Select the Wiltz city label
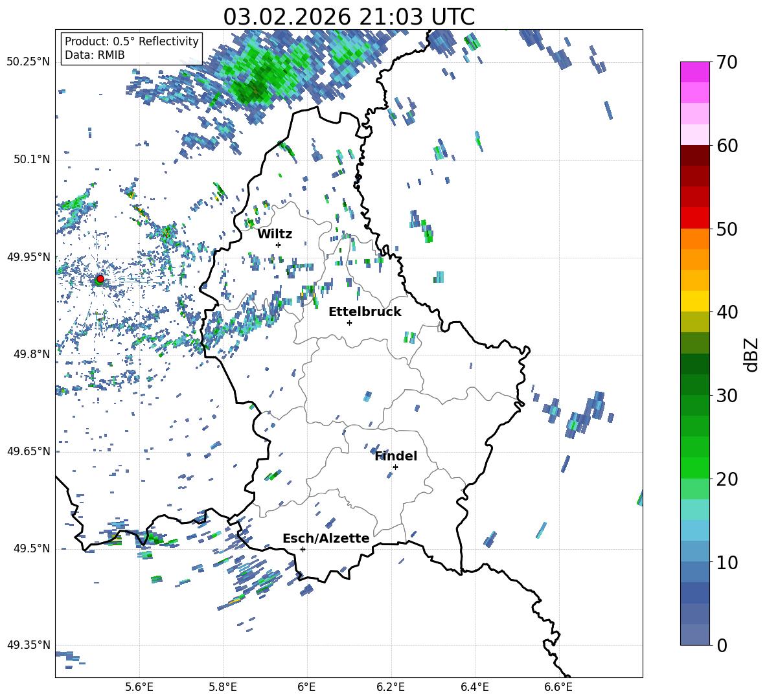 point(275,234)
